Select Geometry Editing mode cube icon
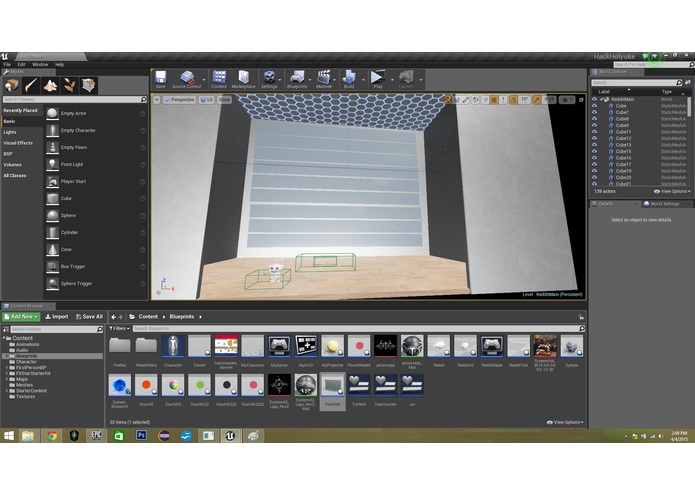The width and height of the screenshot is (695, 494). point(88,85)
